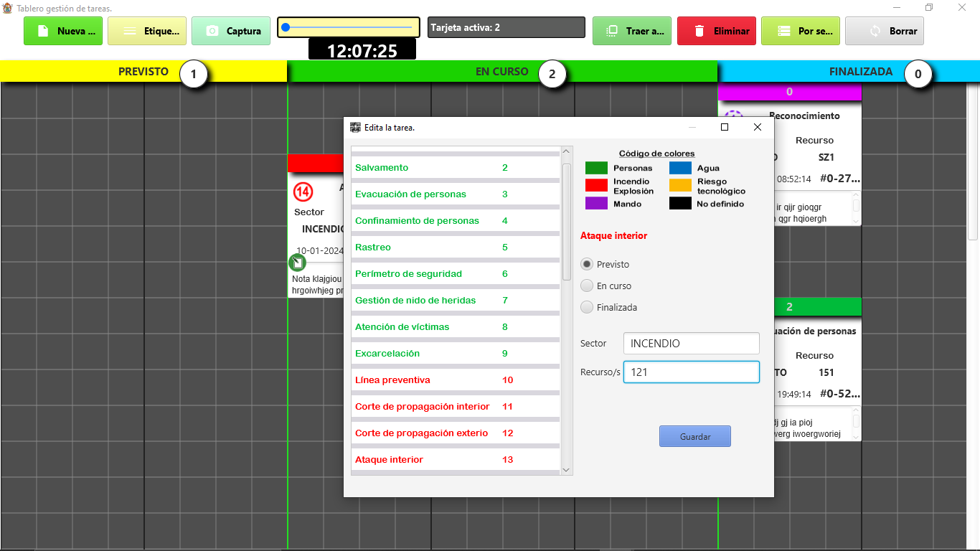Click the Tablero gestión de tareas app icon
980x551 pixels.
[8, 8]
